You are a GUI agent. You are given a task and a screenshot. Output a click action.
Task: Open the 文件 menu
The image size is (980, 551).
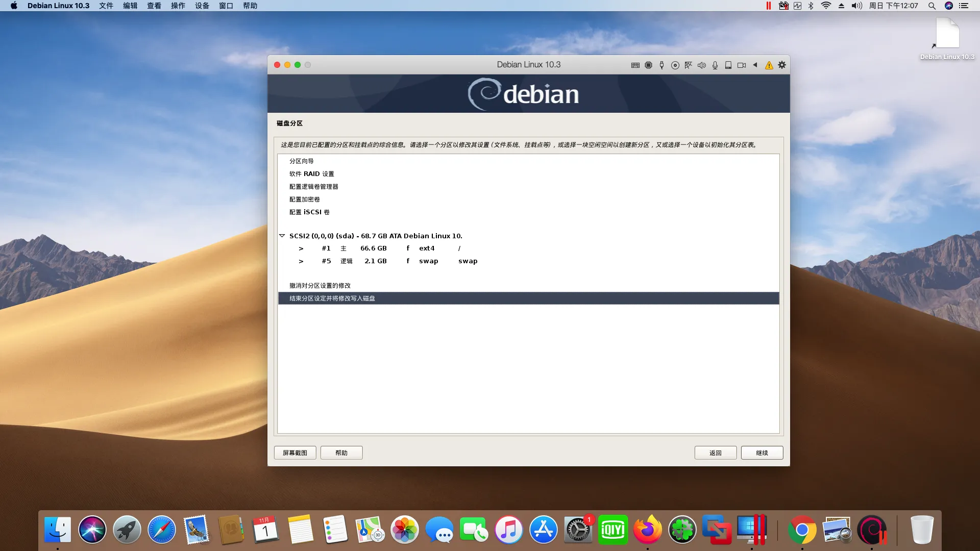106,6
